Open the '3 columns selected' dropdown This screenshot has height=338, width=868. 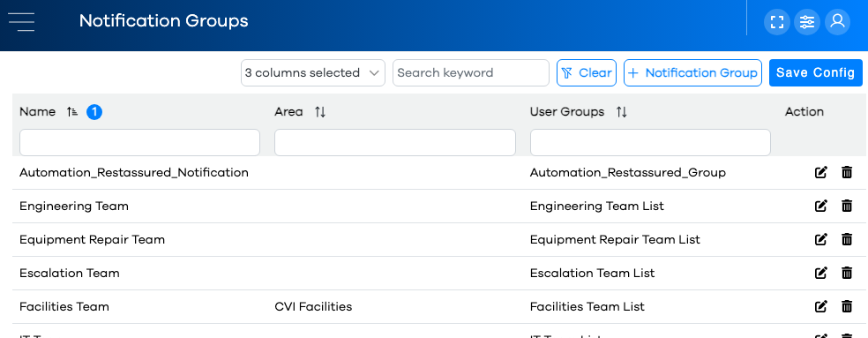[x=313, y=72]
